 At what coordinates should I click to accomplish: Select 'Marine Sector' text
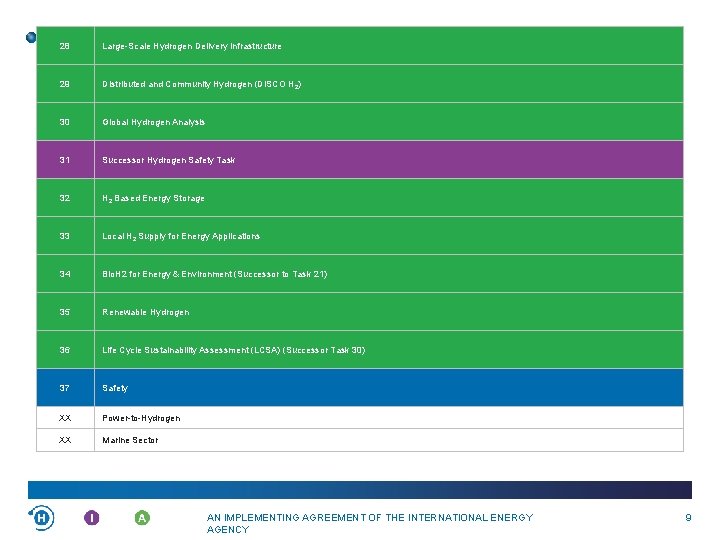pyautogui.click(x=130, y=440)
